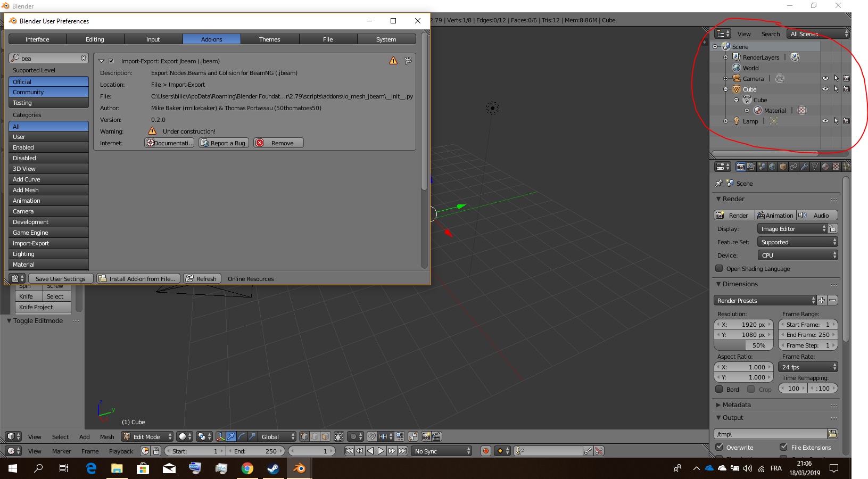This screenshot has height=479, width=868.
Task: Open the Feature Set Supported dropdown
Action: [798, 242]
